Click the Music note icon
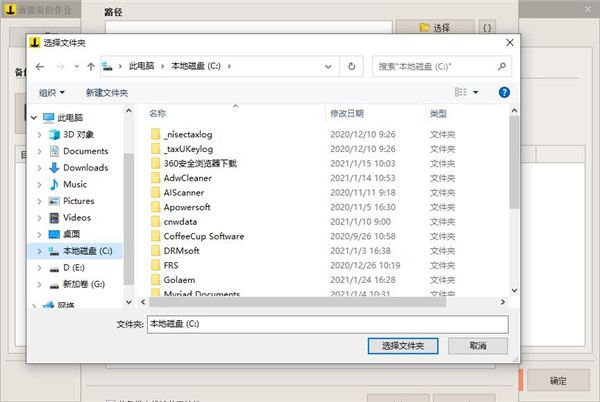The width and height of the screenshot is (600, 402). (x=54, y=184)
